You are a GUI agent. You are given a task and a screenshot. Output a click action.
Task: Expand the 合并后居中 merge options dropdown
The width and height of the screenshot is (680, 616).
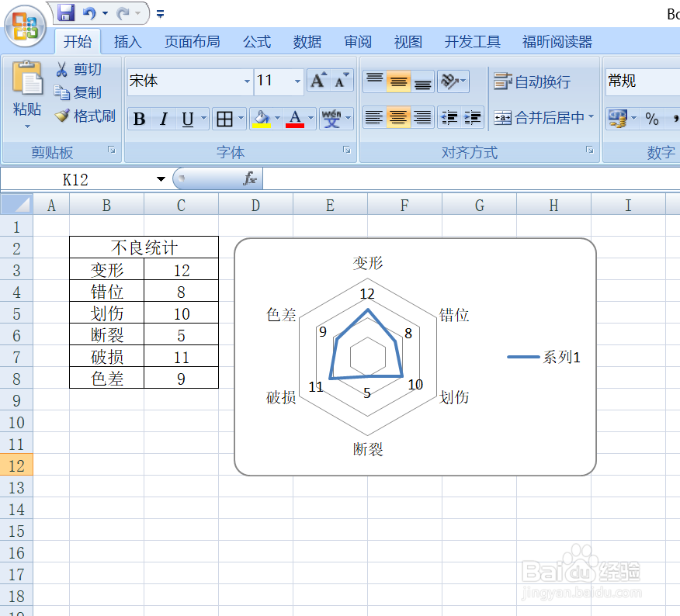590,119
